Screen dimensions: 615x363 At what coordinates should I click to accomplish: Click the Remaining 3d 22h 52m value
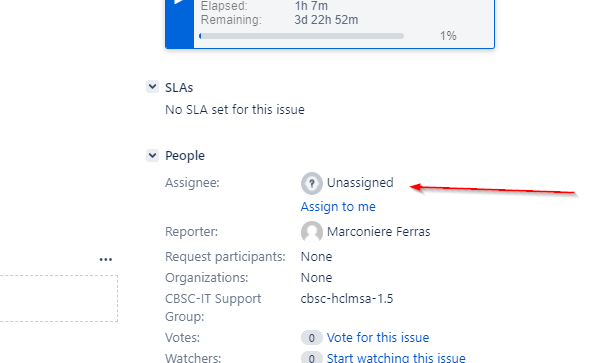click(326, 20)
